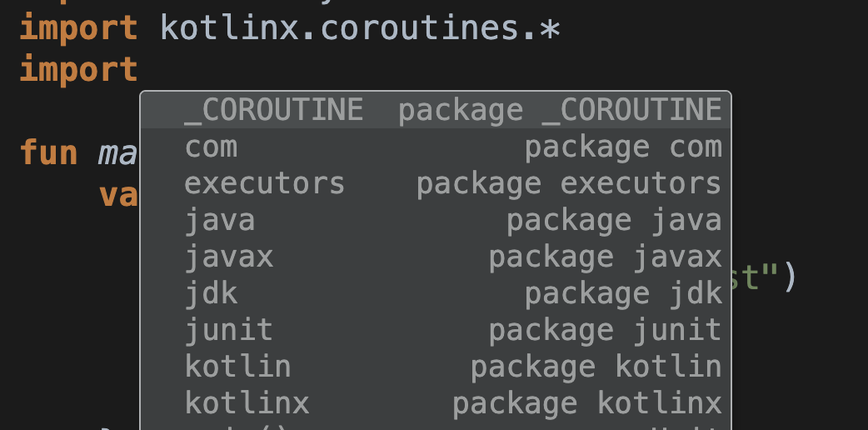This screenshot has width=868, height=430.
Task: Choose the com package suggestion
Action: (436, 147)
